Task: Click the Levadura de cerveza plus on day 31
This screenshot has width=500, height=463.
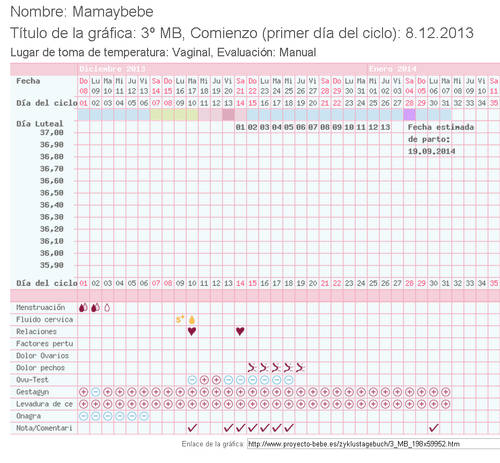Action: click(x=445, y=404)
